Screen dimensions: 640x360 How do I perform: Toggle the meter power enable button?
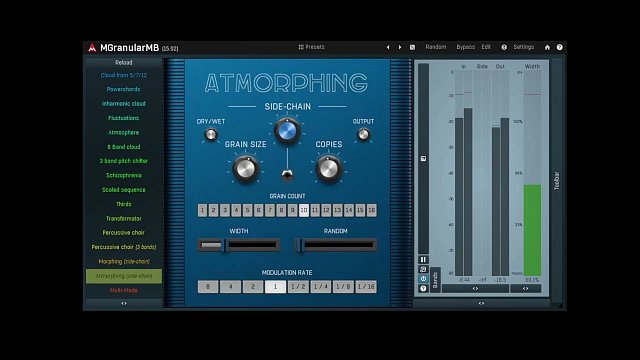[423, 279]
